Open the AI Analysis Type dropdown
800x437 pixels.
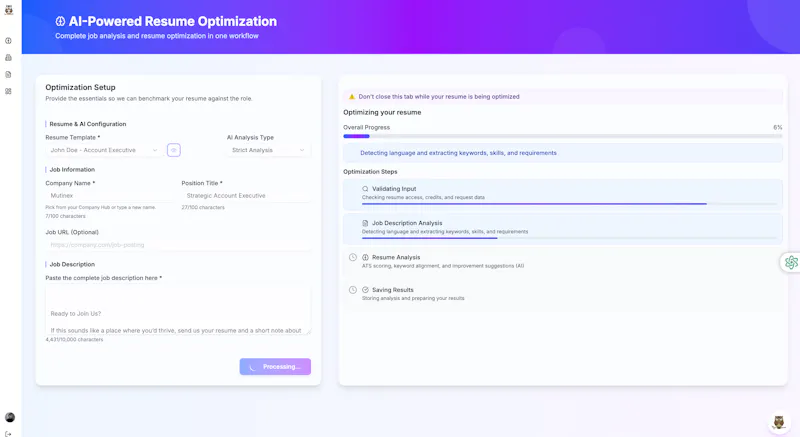[x=268, y=150]
